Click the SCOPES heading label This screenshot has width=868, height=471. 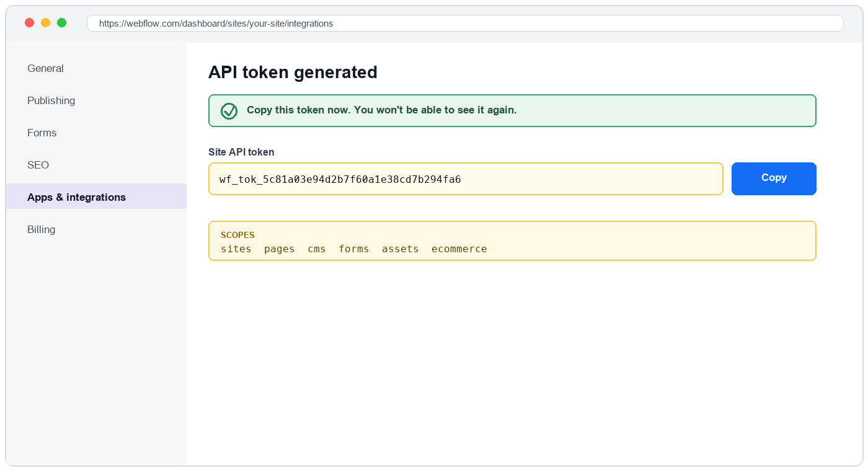click(237, 235)
